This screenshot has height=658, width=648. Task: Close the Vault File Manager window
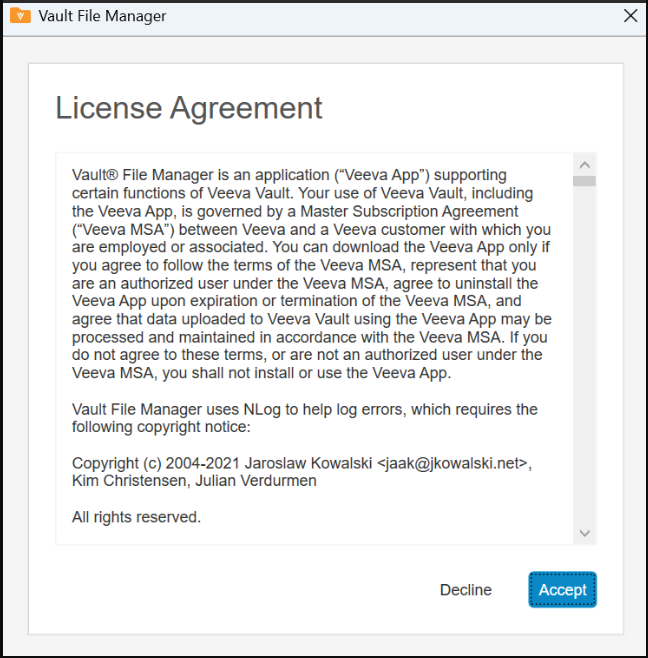click(630, 16)
